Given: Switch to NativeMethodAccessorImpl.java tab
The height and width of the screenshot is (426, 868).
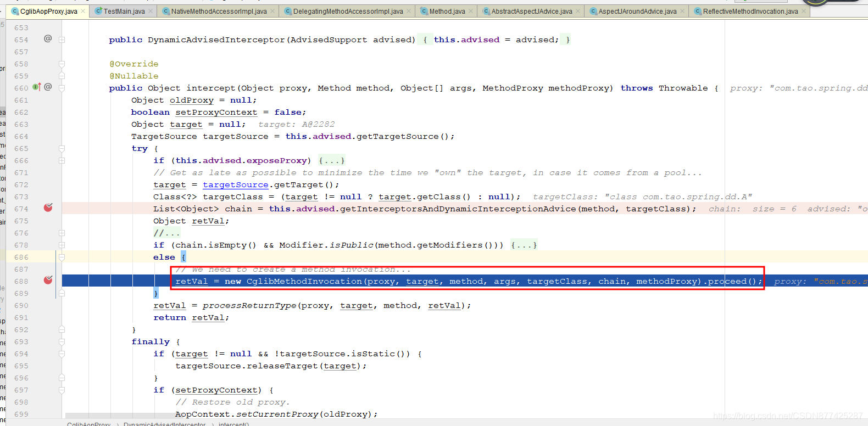Looking at the screenshot, I should click(219, 11).
